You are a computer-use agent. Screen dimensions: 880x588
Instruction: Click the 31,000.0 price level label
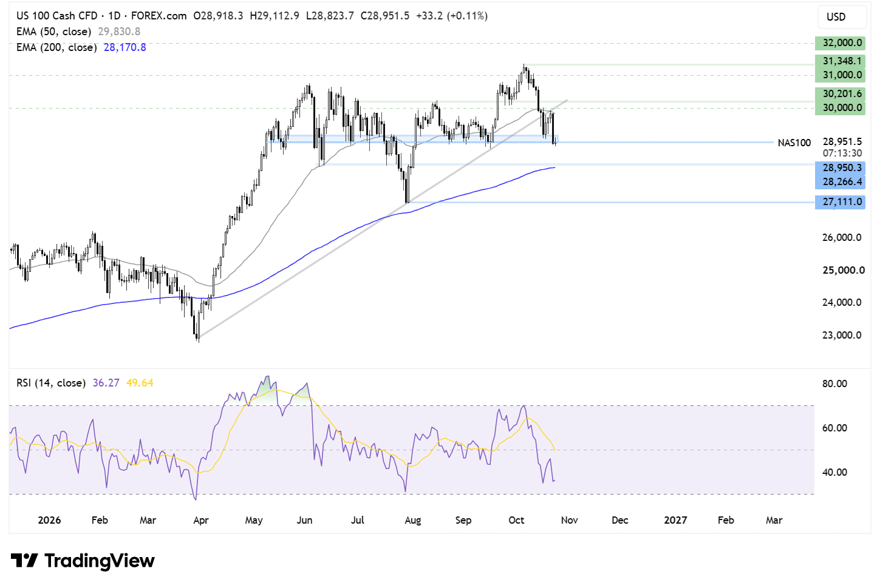coord(841,75)
